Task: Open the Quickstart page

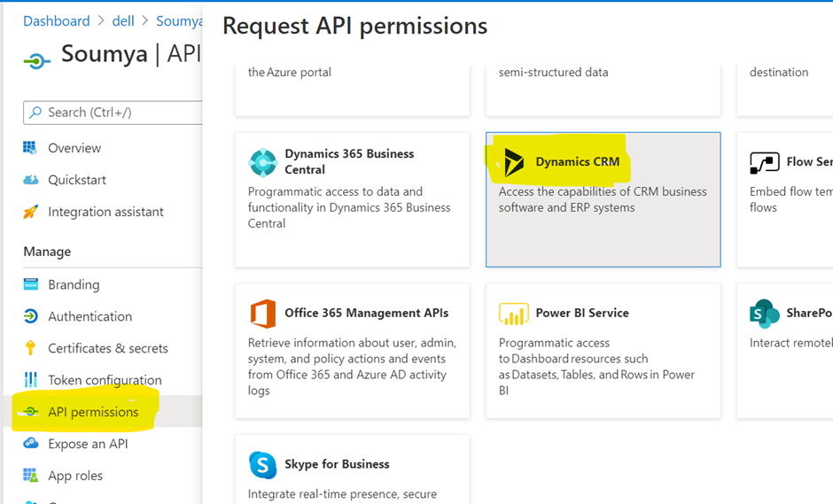Action: click(77, 180)
